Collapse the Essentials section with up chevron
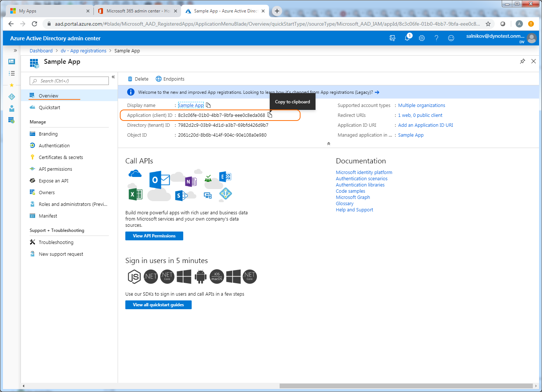The image size is (542, 392). (x=329, y=144)
